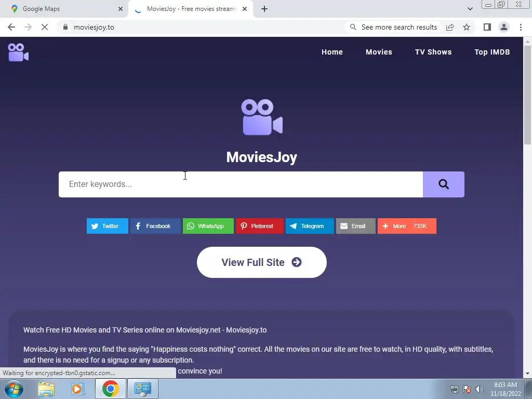Share via Email
The width and height of the screenshot is (532, 399).
355,226
